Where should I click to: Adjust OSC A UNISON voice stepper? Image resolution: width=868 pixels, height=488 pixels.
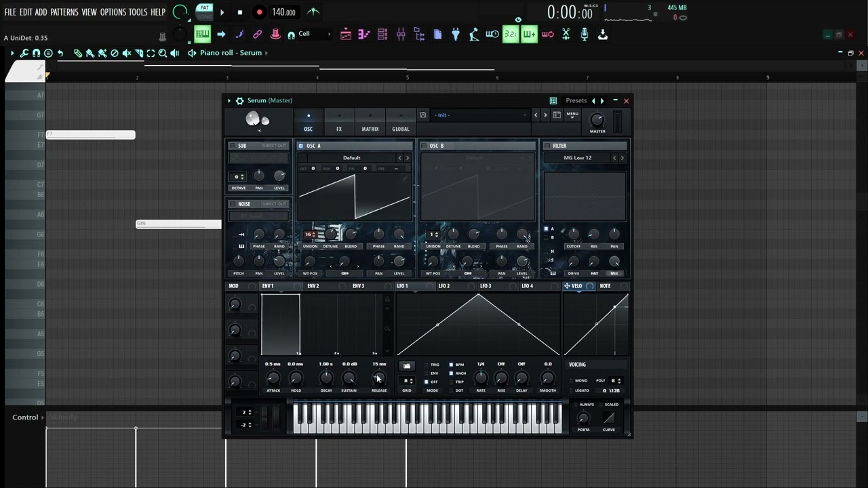point(310,235)
